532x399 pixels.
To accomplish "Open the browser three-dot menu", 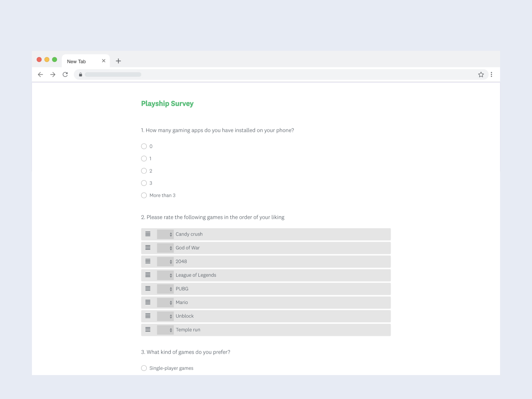I will pos(491,74).
